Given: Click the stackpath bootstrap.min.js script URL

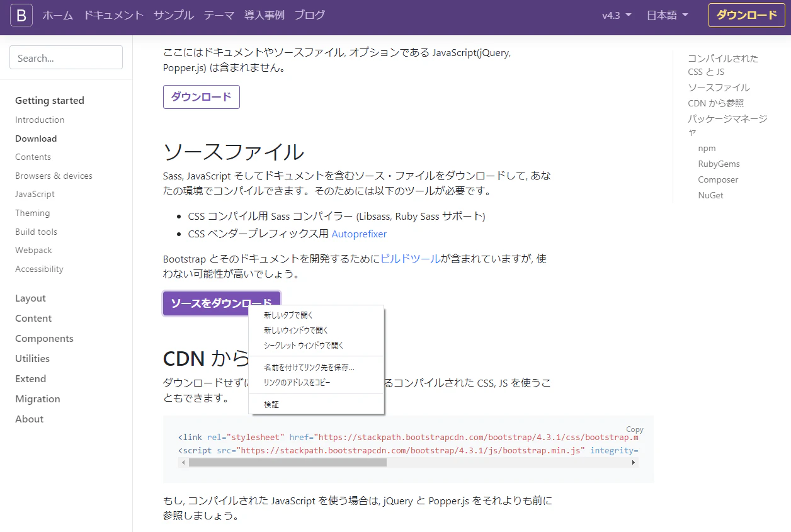Looking at the screenshot, I should [x=412, y=450].
